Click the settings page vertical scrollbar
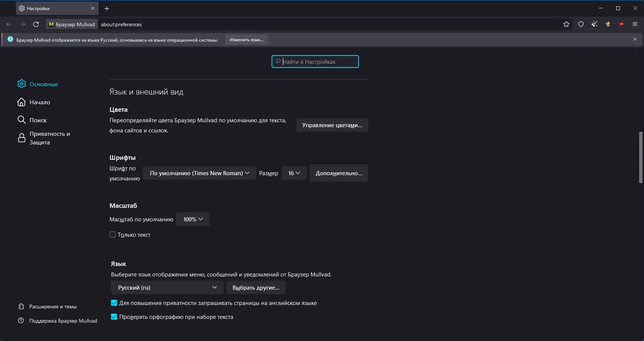644x341 pixels. tap(641, 158)
